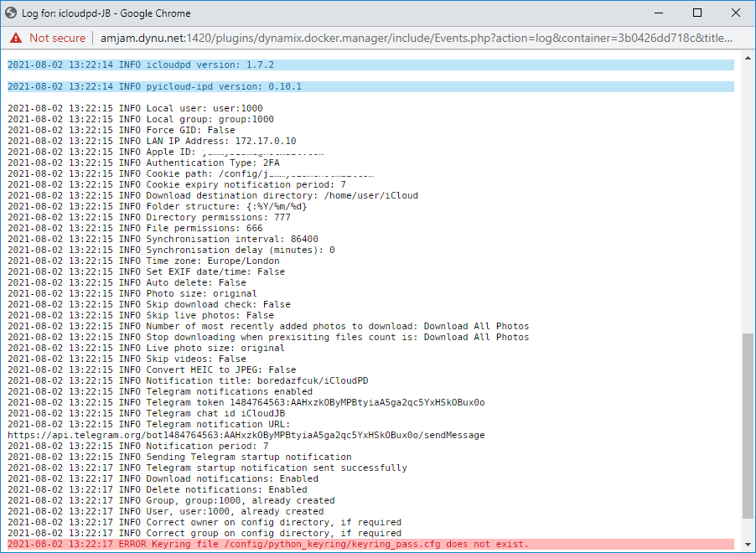
Task: Click the 'File permissions: 666' line
Action: (x=135, y=228)
